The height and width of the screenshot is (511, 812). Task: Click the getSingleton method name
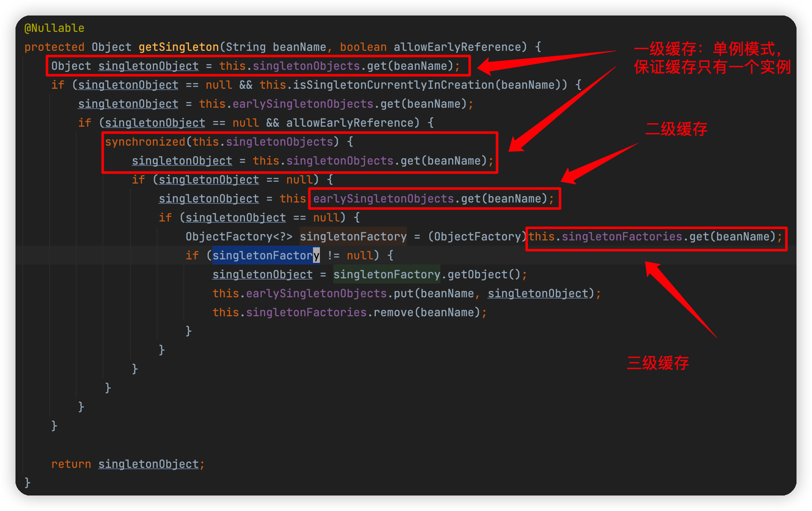[x=179, y=47]
